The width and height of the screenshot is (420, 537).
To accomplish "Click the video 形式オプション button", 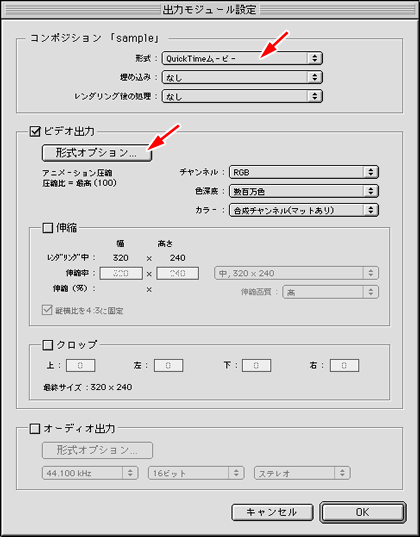I will coord(97,153).
